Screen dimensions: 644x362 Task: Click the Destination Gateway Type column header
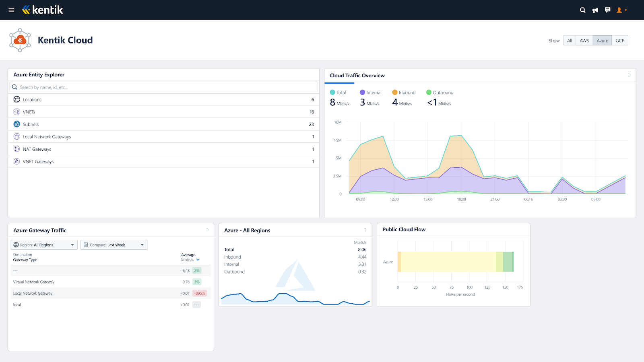point(25,257)
